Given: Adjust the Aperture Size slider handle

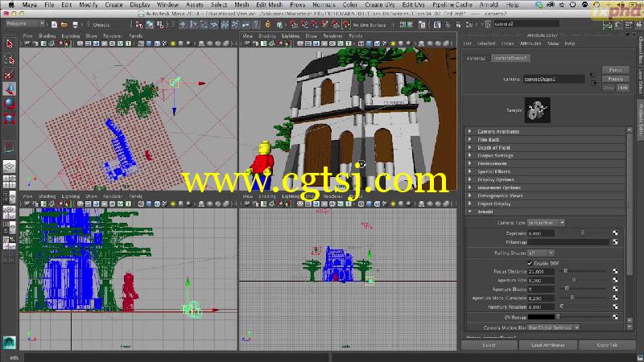Looking at the screenshot, I should [574, 280].
